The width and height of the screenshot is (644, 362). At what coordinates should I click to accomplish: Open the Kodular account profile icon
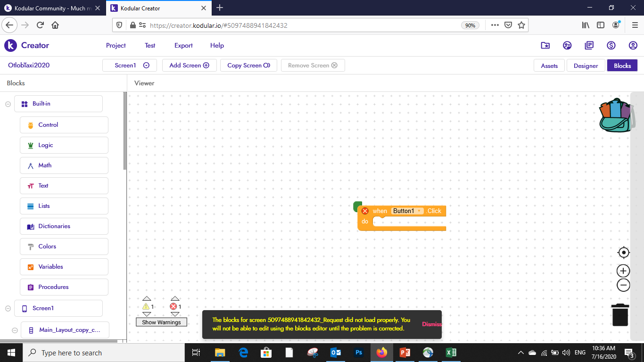coord(633,46)
